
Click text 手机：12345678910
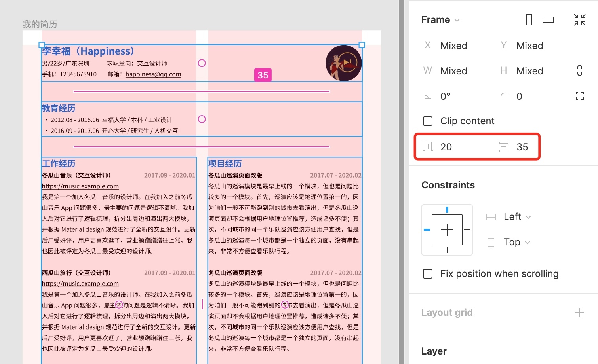[69, 74]
